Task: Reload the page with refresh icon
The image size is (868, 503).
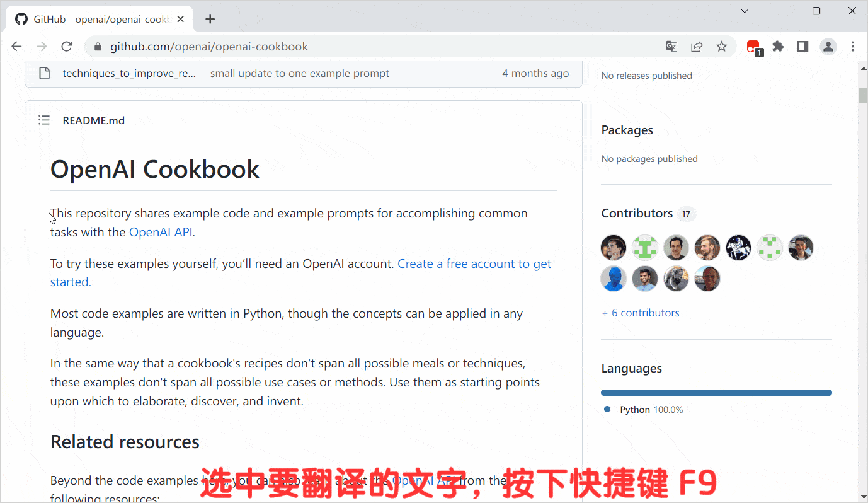Action: pyautogui.click(x=67, y=47)
